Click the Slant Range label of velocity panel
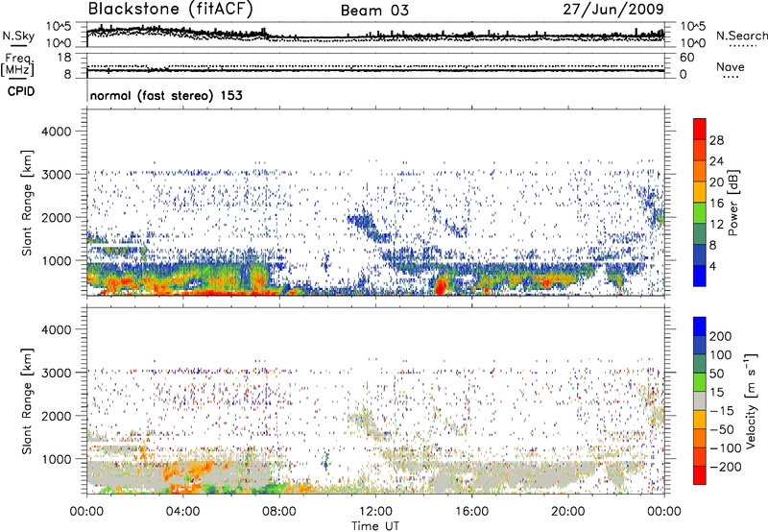Viewport: 768px width, 532px height. point(27,400)
